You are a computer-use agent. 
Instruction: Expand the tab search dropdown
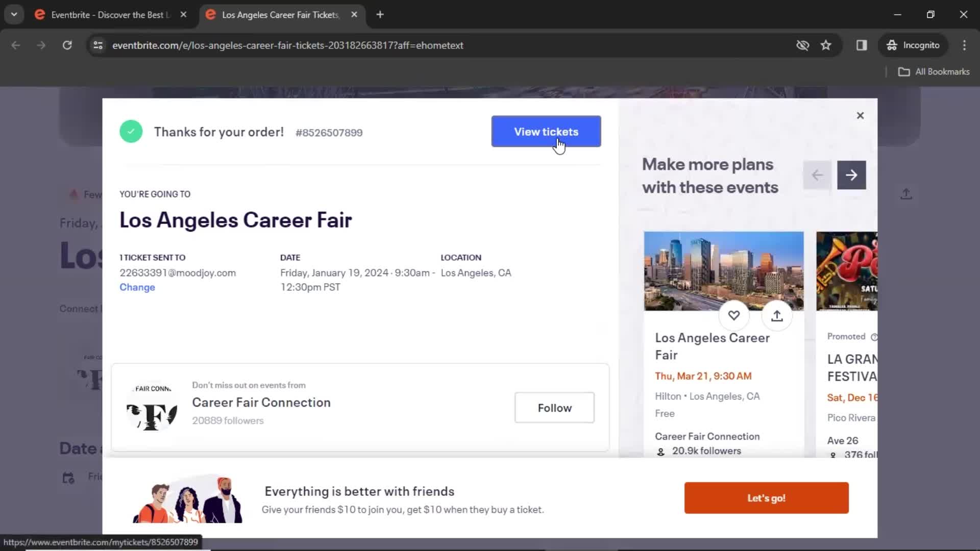click(x=14, y=15)
